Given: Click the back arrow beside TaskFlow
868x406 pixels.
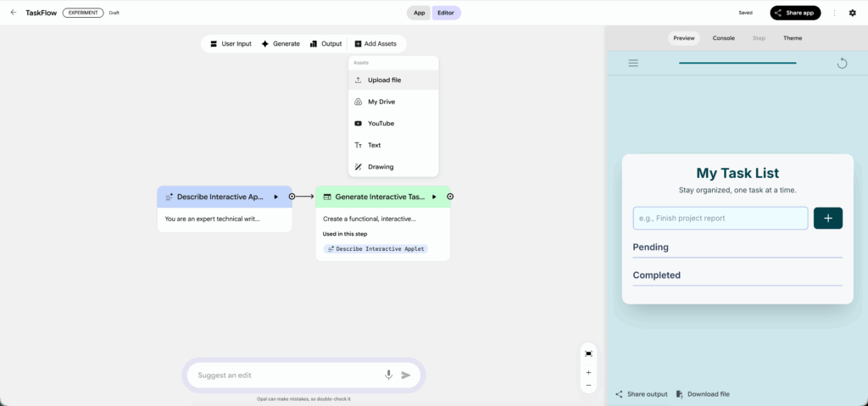Looking at the screenshot, I should point(13,13).
